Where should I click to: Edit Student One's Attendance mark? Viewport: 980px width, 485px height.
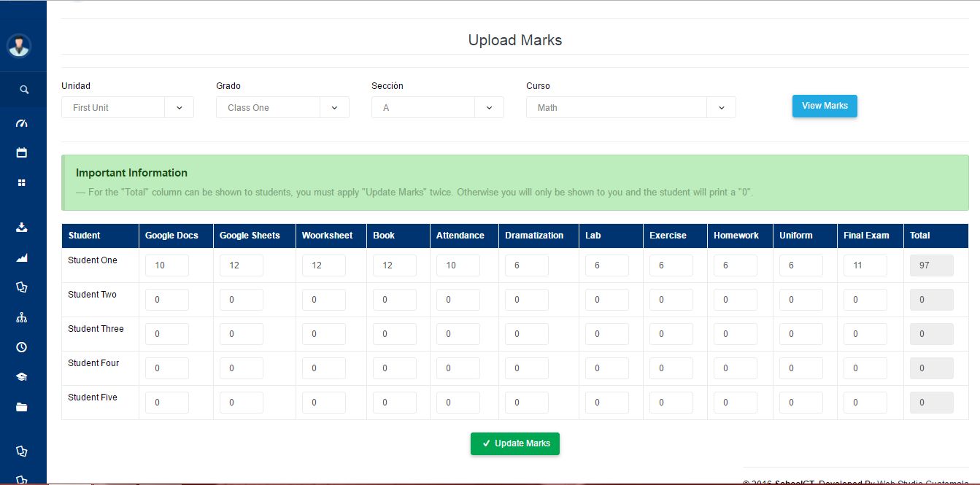458,265
